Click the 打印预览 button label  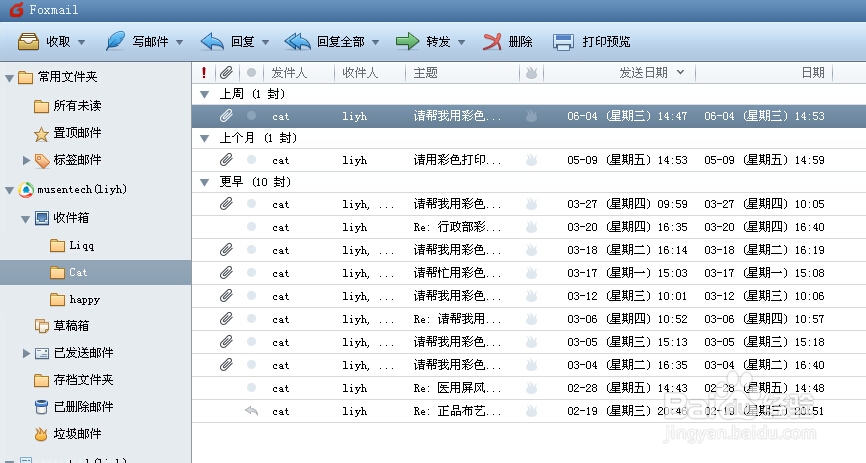606,41
